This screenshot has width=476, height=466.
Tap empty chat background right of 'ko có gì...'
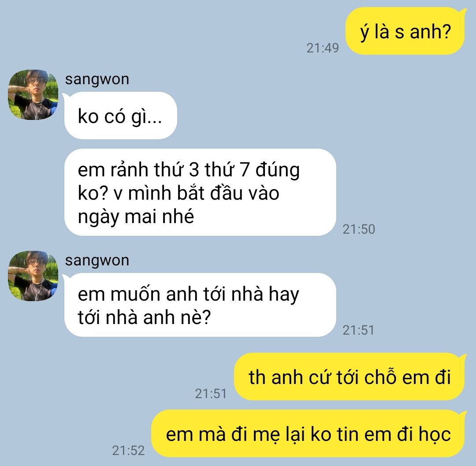pyautogui.click(x=304, y=116)
